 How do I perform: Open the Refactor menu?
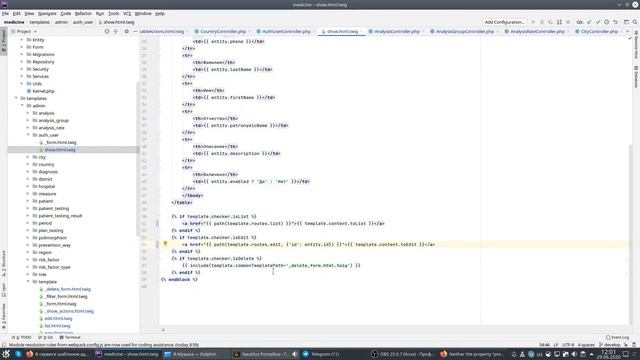(83, 13)
